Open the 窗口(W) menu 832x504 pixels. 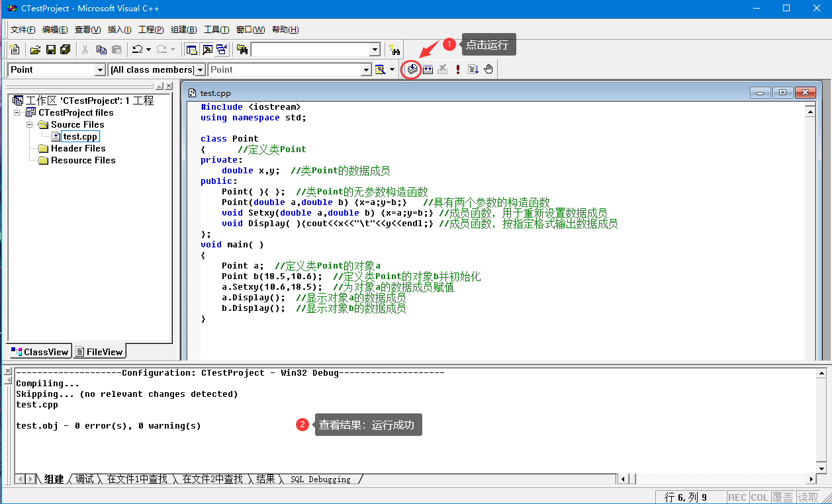click(x=250, y=30)
